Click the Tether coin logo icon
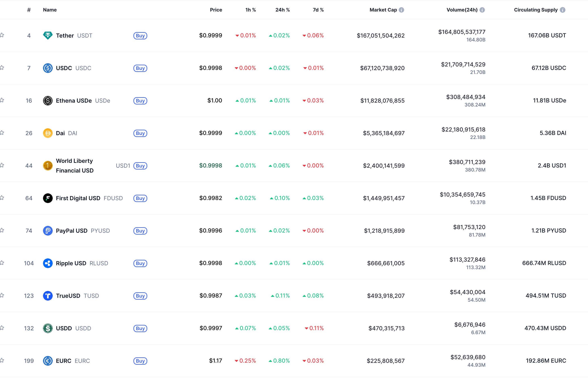This screenshot has height=379, width=588. pyautogui.click(x=48, y=35)
